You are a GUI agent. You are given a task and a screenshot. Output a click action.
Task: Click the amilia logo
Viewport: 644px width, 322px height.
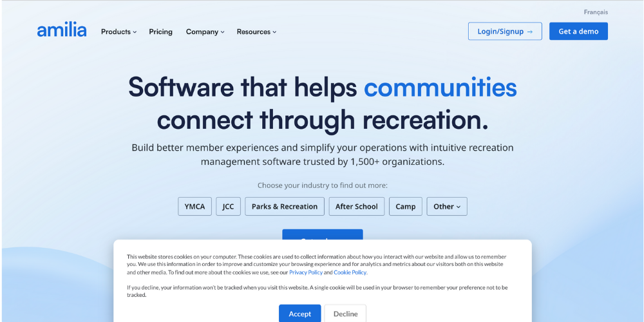pos(62,31)
